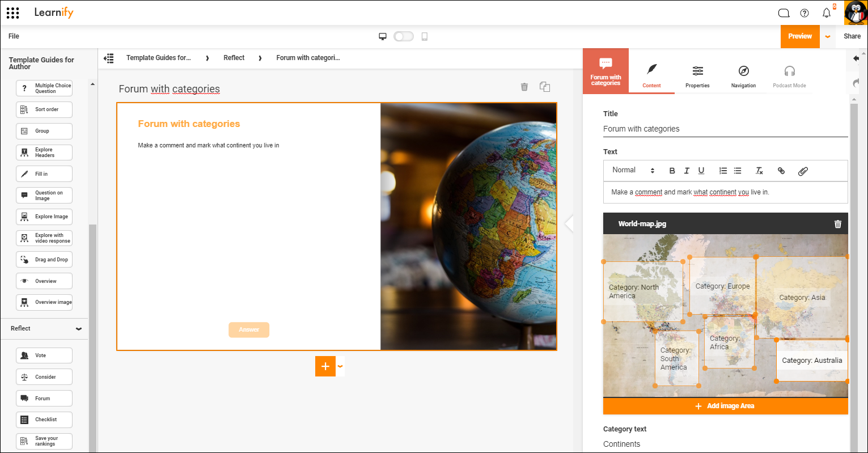Open the Forum with categories panel tab

[x=606, y=71]
